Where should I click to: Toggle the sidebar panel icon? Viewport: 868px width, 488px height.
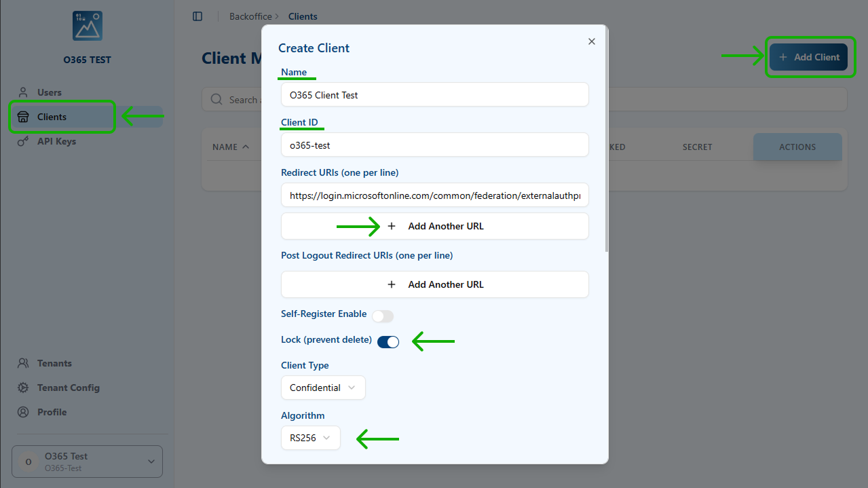click(x=197, y=16)
